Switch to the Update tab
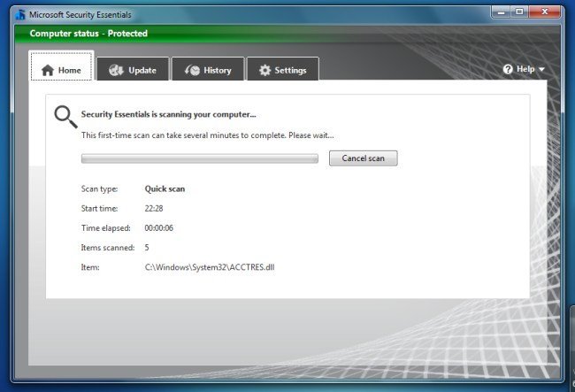 (133, 69)
